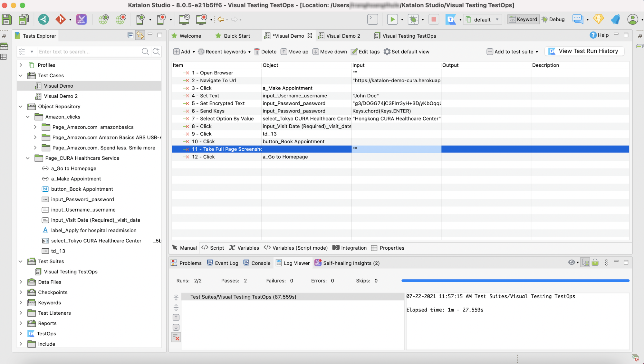Click Set default view button

[407, 52]
